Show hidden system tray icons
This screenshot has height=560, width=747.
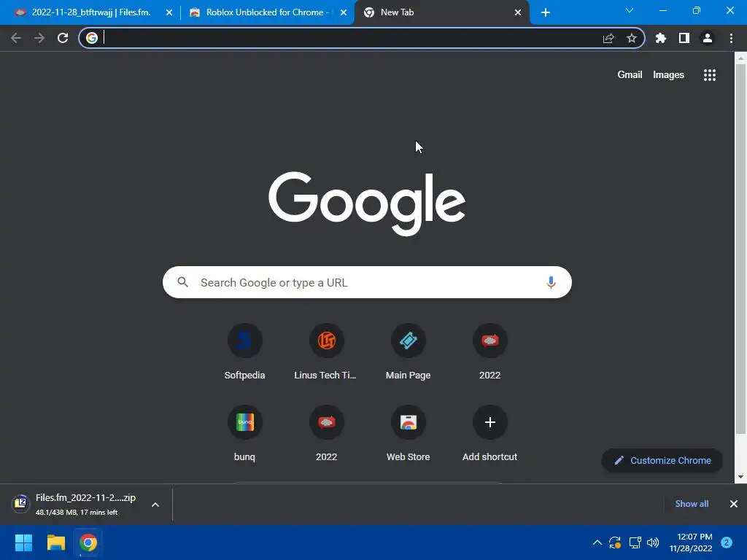[597, 542]
